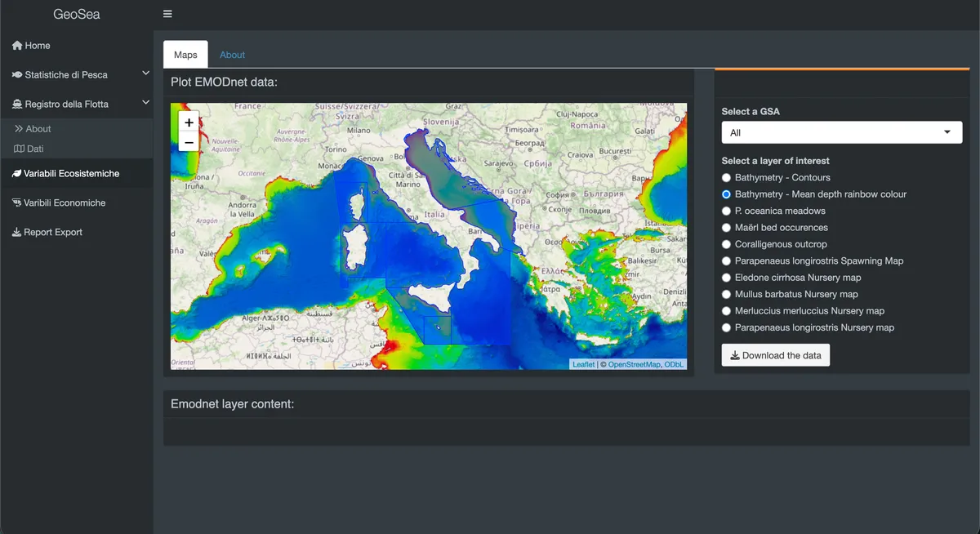Switch to the About tab
This screenshot has width=980, height=534.
click(x=232, y=55)
